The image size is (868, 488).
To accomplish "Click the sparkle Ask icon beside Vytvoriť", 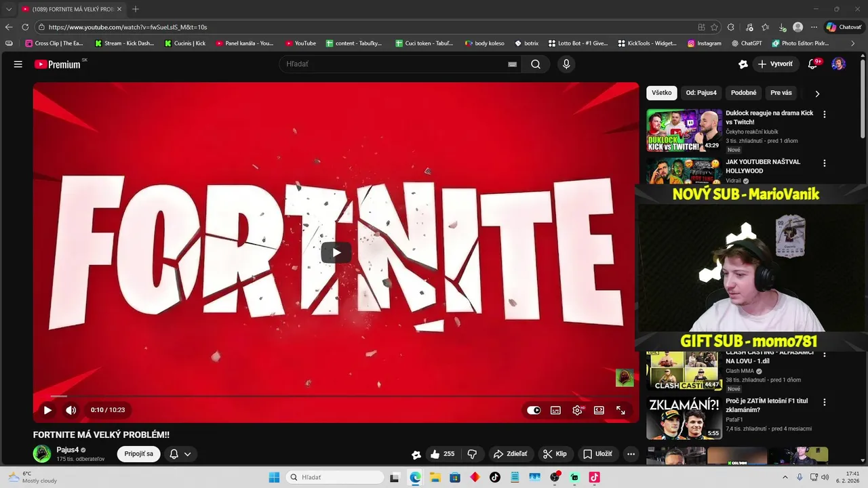I will [x=743, y=64].
